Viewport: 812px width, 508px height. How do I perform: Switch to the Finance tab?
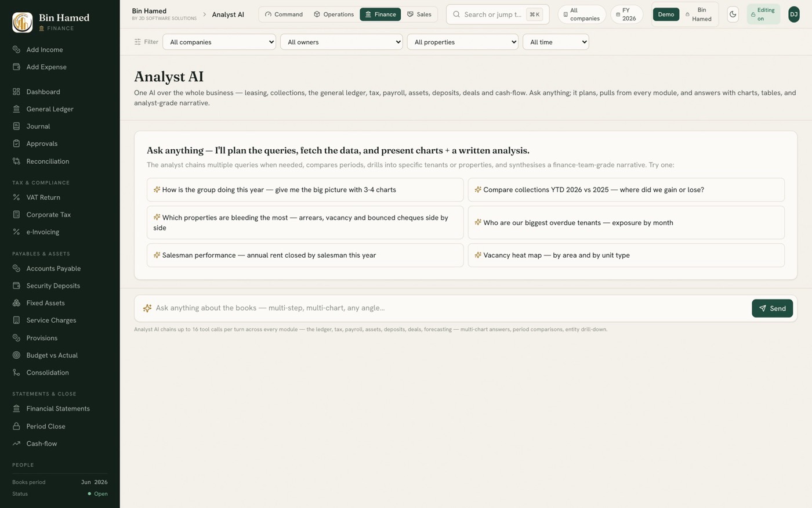point(380,15)
